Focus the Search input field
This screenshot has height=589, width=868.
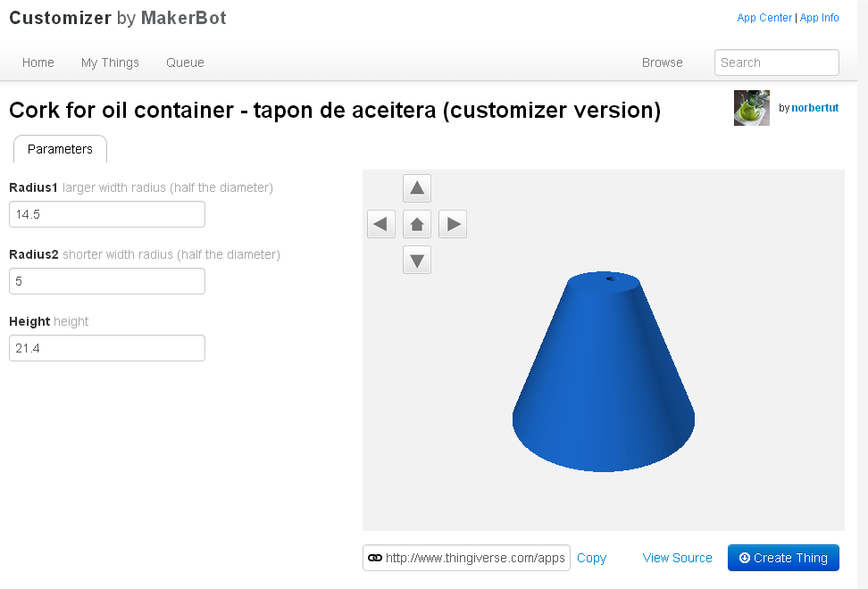coord(776,62)
